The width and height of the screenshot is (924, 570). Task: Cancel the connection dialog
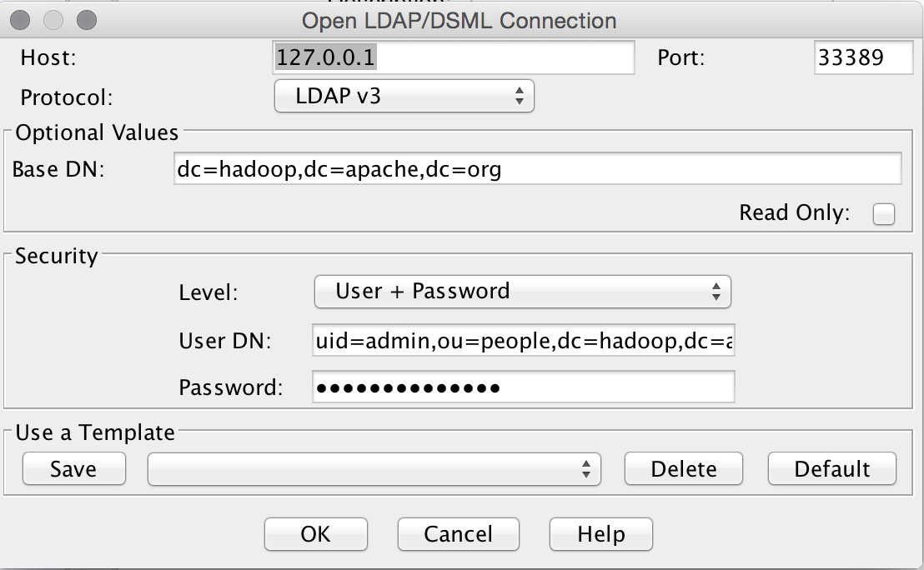458,534
